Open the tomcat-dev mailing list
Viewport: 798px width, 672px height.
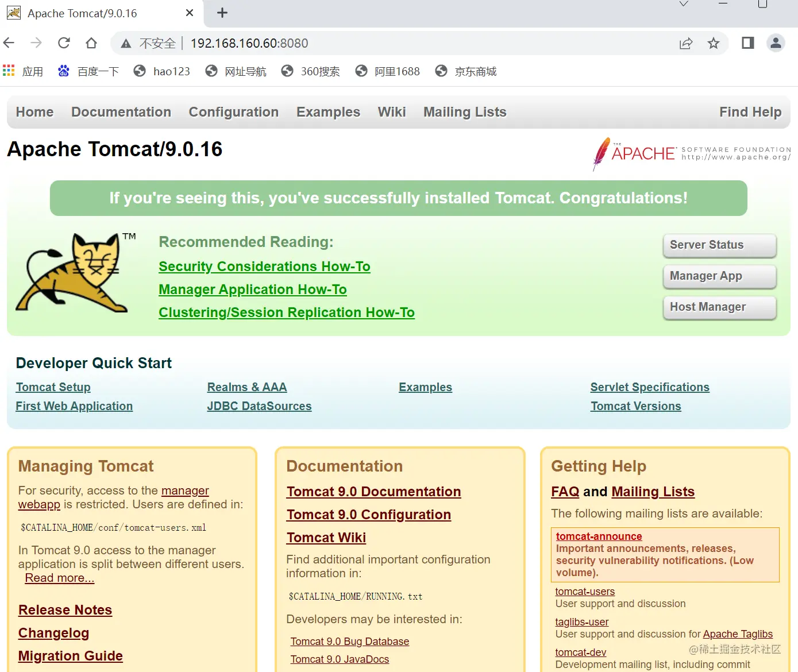(x=580, y=652)
